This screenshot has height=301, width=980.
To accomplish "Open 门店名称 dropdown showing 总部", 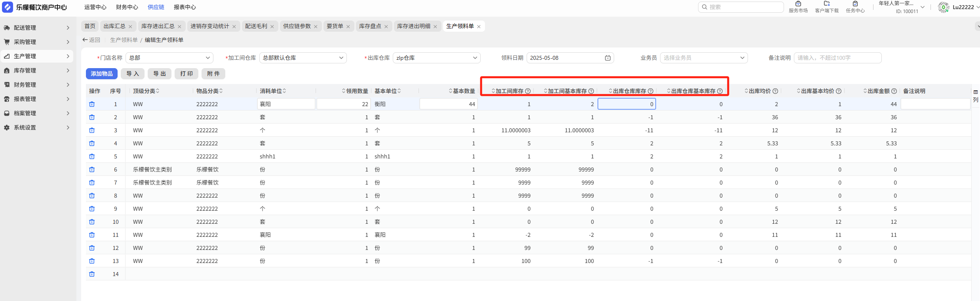I will (x=169, y=58).
